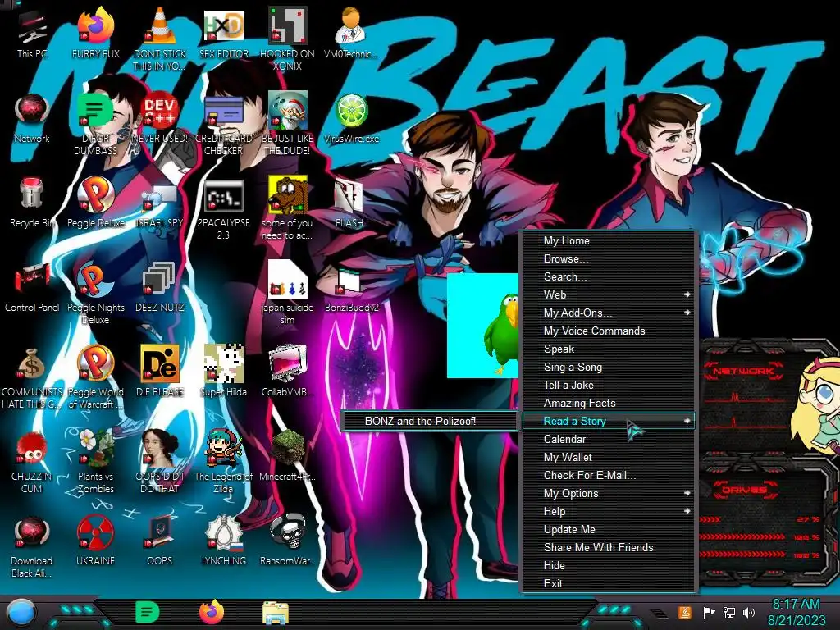The image size is (840, 630).
Task: Select Tell a Joke
Action: [x=609, y=386]
